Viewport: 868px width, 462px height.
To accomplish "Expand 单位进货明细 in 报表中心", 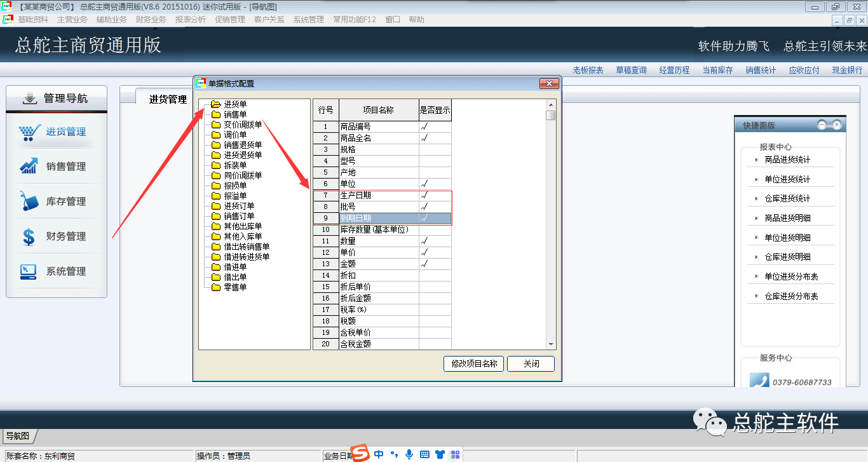I will [757, 238].
